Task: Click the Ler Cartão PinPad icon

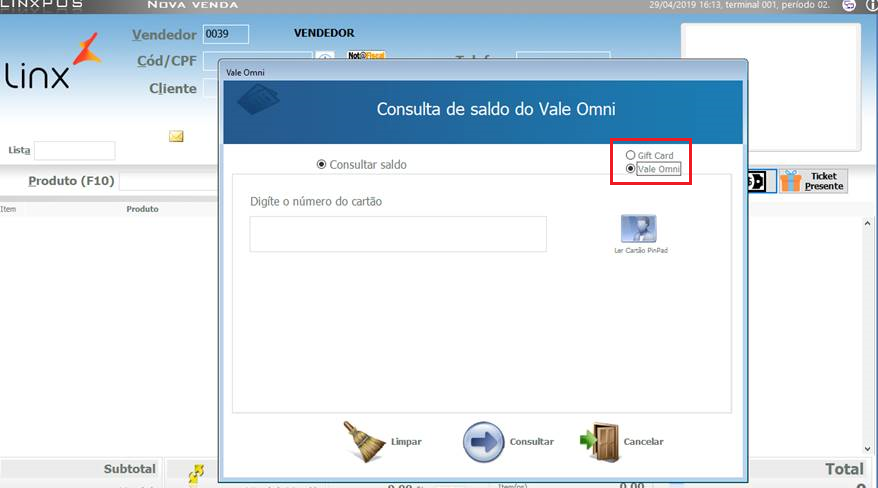Action: coord(638,228)
